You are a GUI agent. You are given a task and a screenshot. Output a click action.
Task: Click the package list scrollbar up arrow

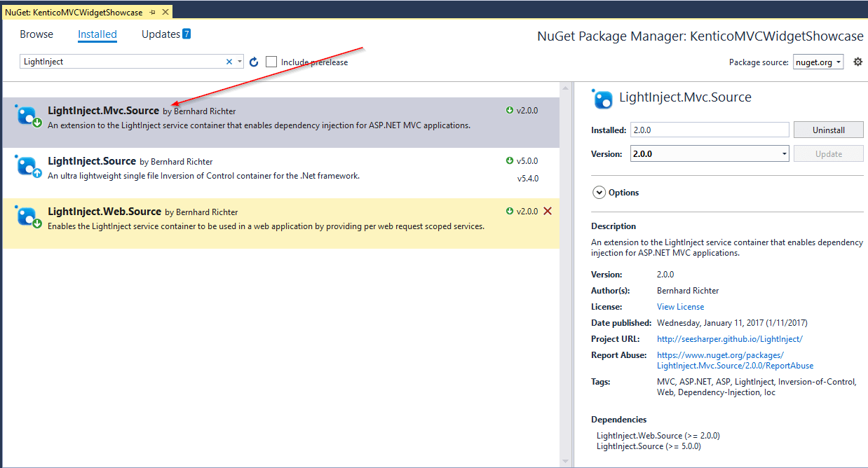565,88
